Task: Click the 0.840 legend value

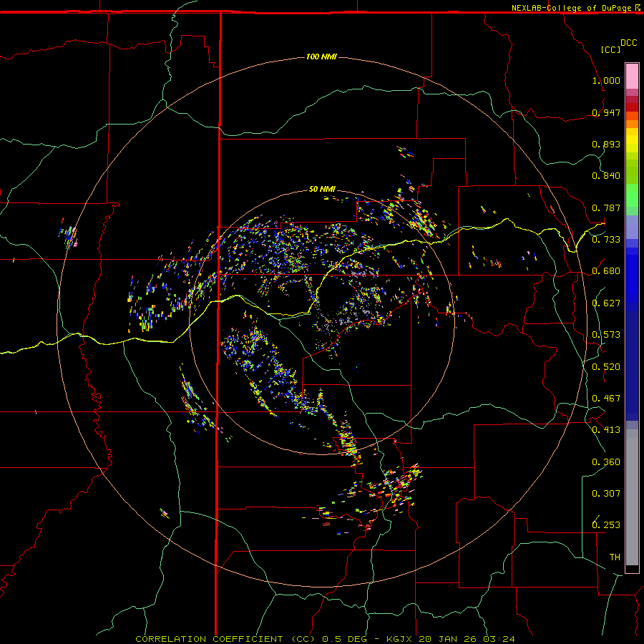Action: pyautogui.click(x=606, y=176)
